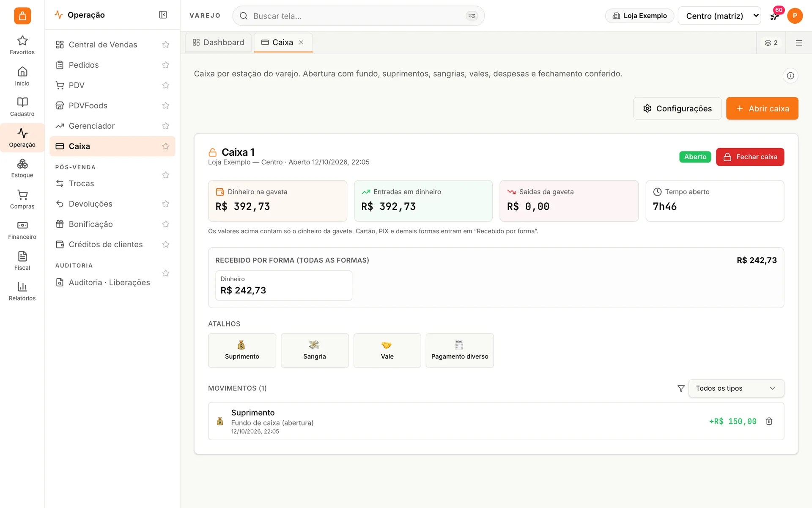812x508 pixels.
Task: Open Favoritos in the left rail
Action: pyautogui.click(x=22, y=45)
